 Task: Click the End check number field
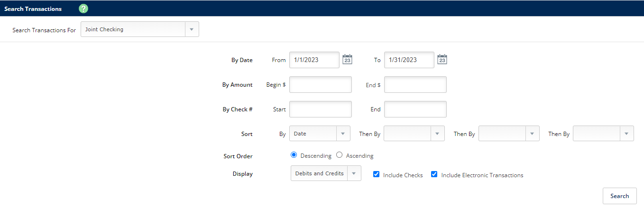pos(415,109)
